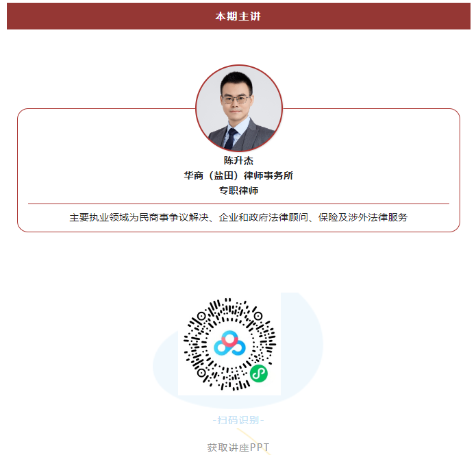Click the QR code's upper-right locator circle
This screenshot has width=476, height=455.
(x=258, y=316)
